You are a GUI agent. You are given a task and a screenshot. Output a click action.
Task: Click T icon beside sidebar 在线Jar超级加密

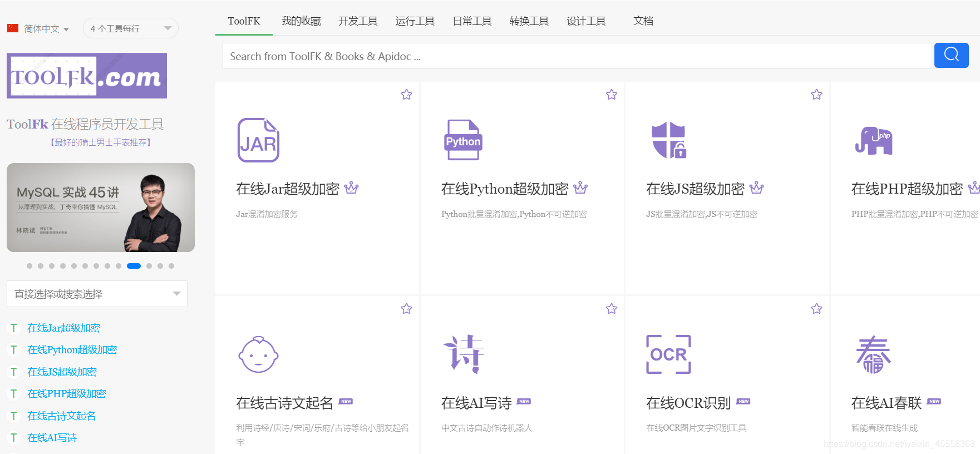pos(13,328)
